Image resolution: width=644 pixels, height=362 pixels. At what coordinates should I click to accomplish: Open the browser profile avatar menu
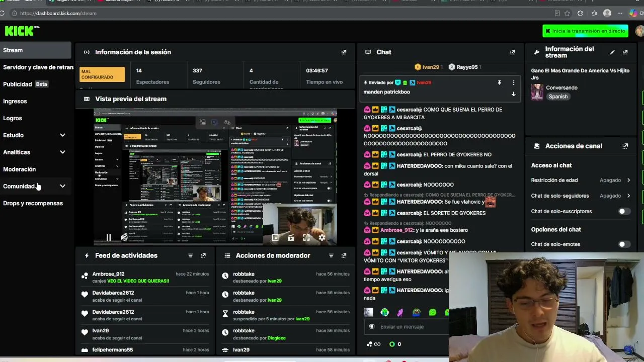[x=607, y=14]
